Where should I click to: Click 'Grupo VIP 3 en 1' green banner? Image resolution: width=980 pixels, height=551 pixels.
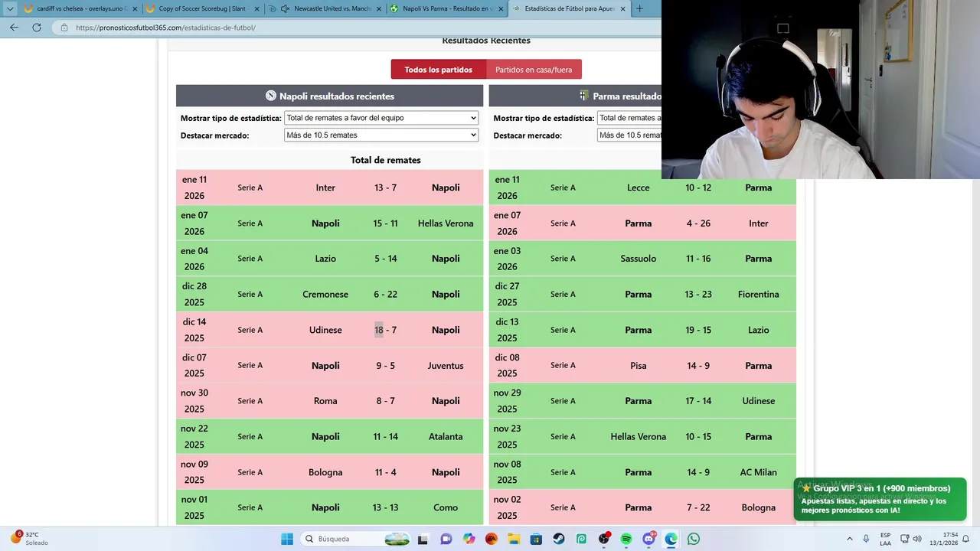pos(880,499)
